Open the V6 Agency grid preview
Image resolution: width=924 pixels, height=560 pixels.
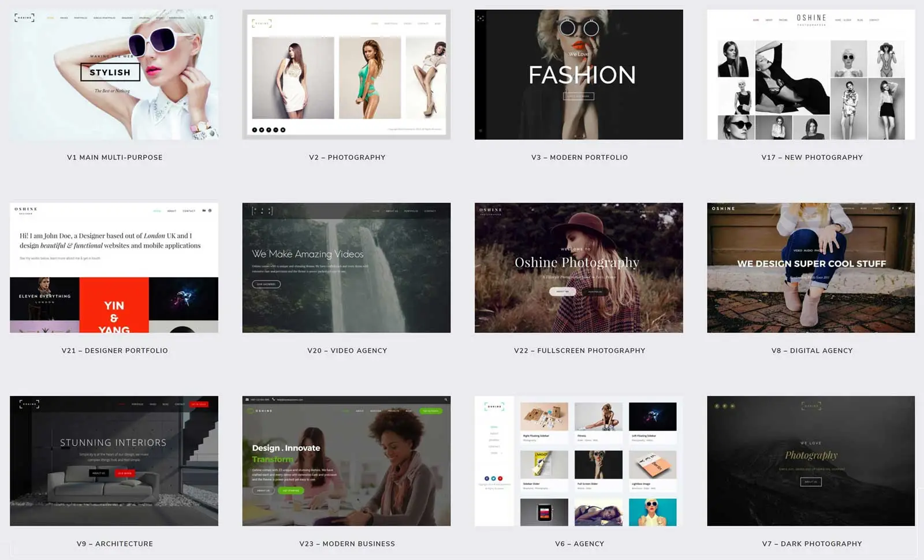[579, 461]
